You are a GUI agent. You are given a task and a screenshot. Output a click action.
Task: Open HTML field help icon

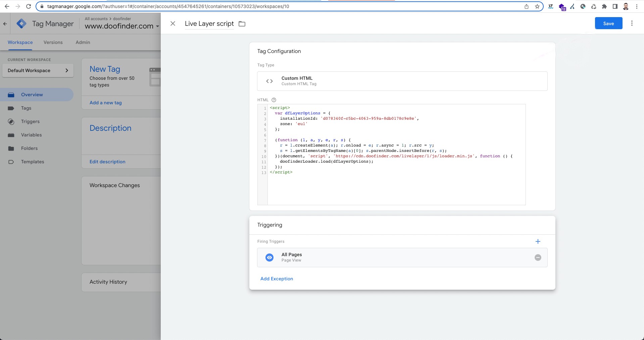pos(274,100)
